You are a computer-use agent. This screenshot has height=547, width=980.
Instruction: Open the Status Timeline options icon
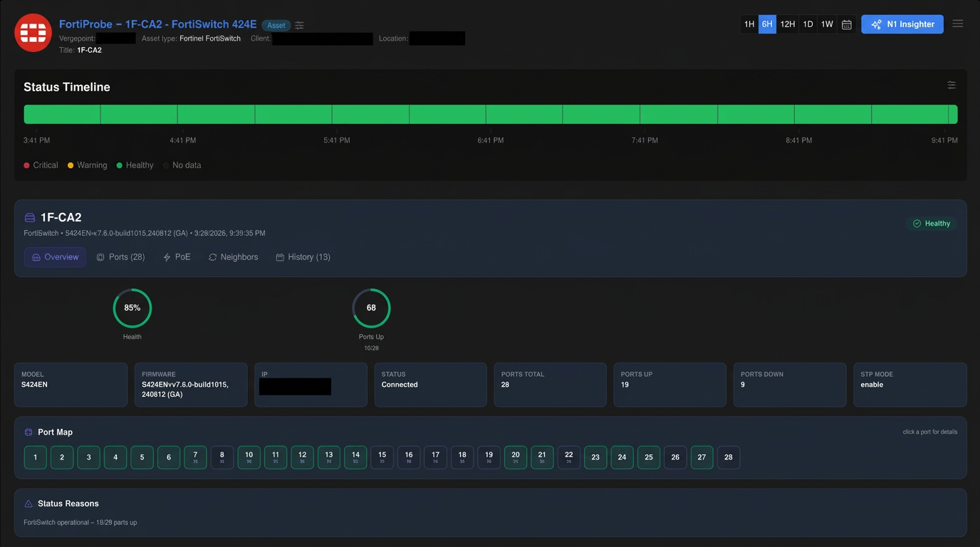[x=952, y=85]
